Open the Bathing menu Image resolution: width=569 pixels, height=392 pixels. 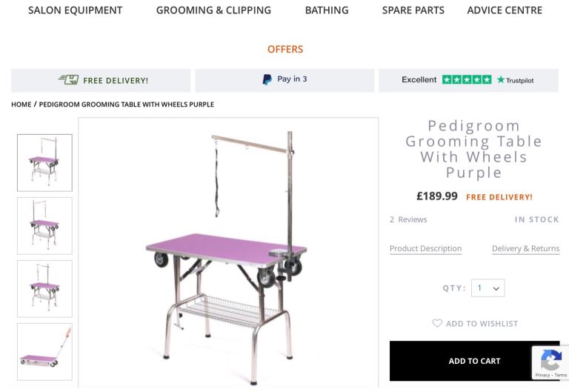327,10
